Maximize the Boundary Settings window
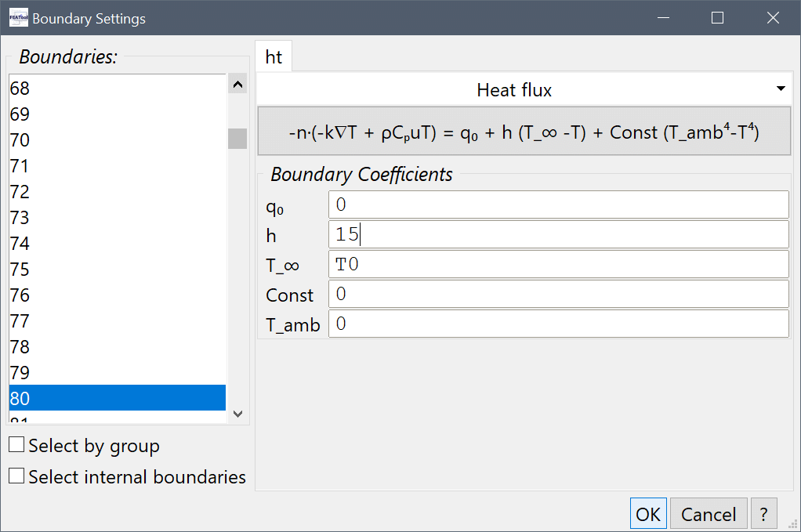 pyautogui.click(x=717, y=18)
